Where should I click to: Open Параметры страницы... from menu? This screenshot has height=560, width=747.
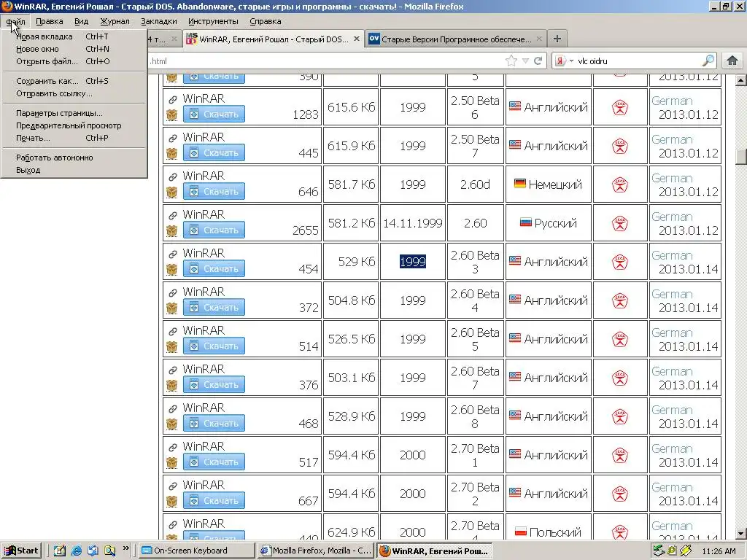click(74, 113)
